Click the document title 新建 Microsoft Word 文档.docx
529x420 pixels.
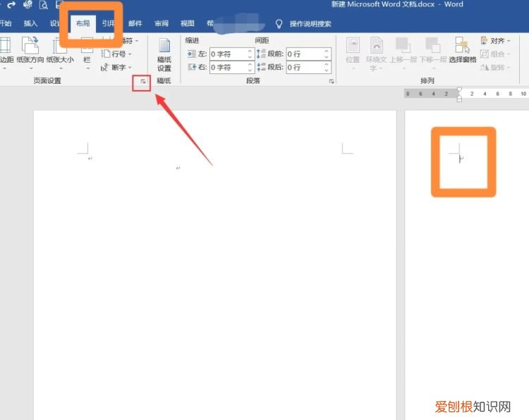(x=383, y=4)
